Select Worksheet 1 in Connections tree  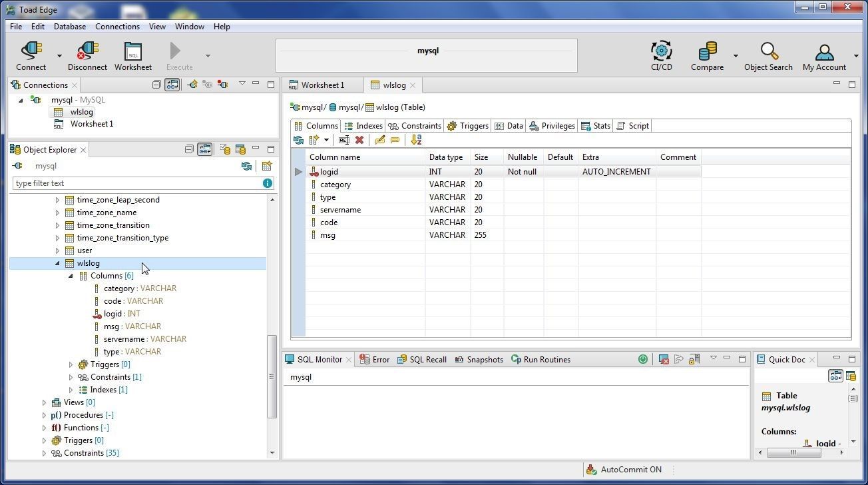point(92,124)
